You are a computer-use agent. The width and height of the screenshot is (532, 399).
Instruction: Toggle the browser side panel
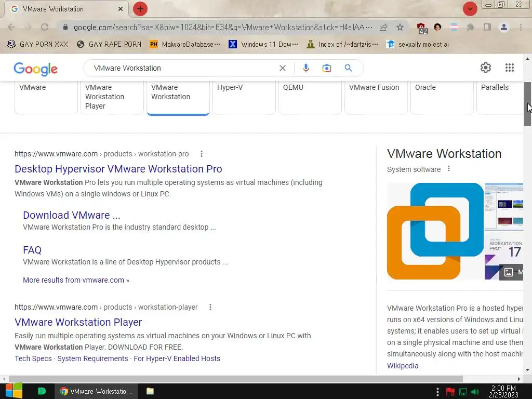pos(487,27)
